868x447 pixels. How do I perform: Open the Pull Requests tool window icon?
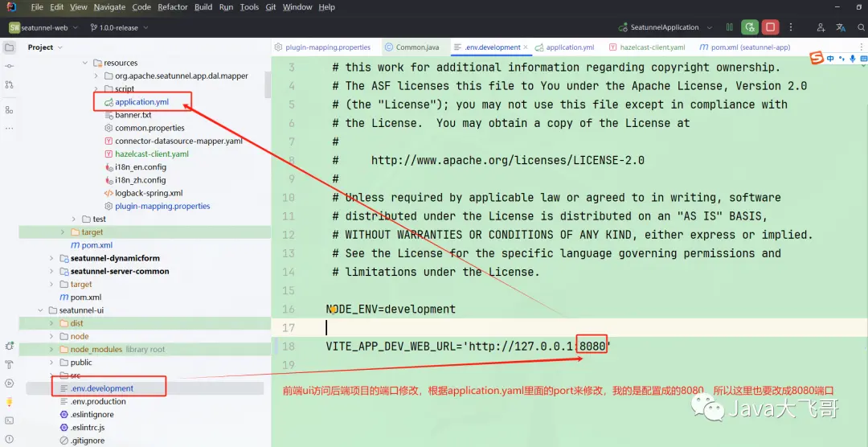[x=10, y=84]
